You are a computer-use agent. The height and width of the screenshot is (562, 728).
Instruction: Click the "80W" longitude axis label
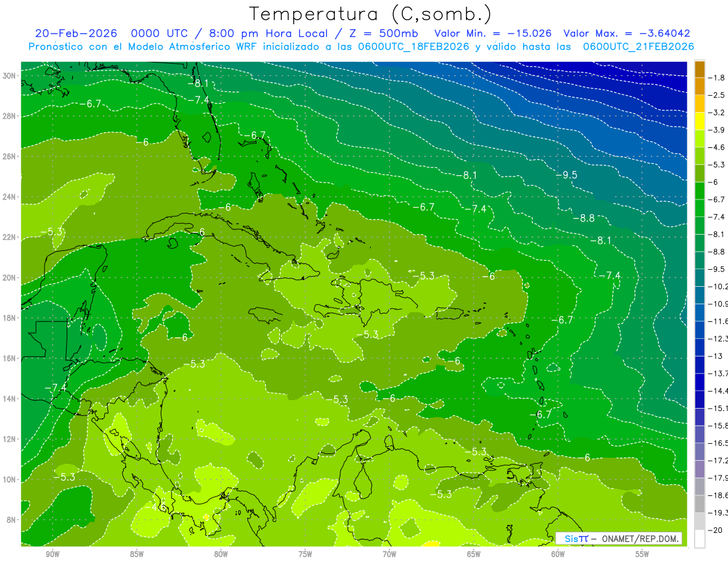(x=221, y=555)
